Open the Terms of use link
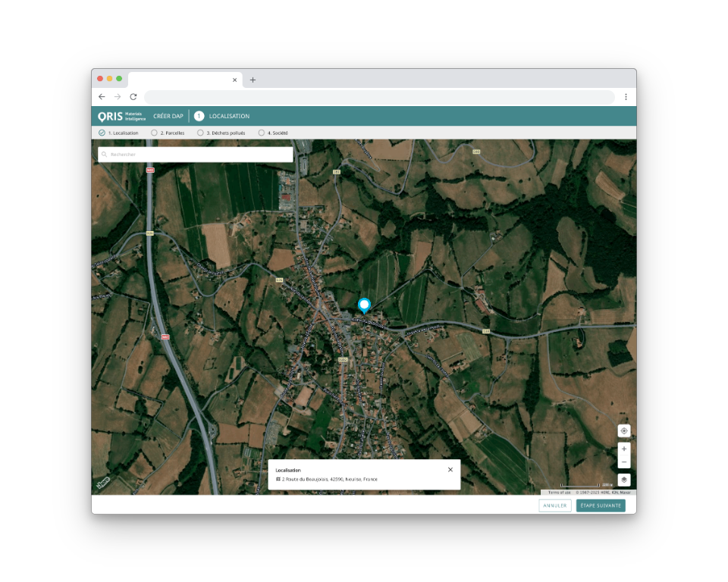 pos(559,493)
